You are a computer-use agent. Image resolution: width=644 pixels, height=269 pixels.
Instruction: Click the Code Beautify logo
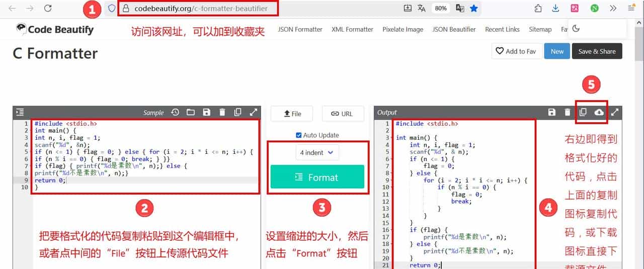[x=54, y=29]
